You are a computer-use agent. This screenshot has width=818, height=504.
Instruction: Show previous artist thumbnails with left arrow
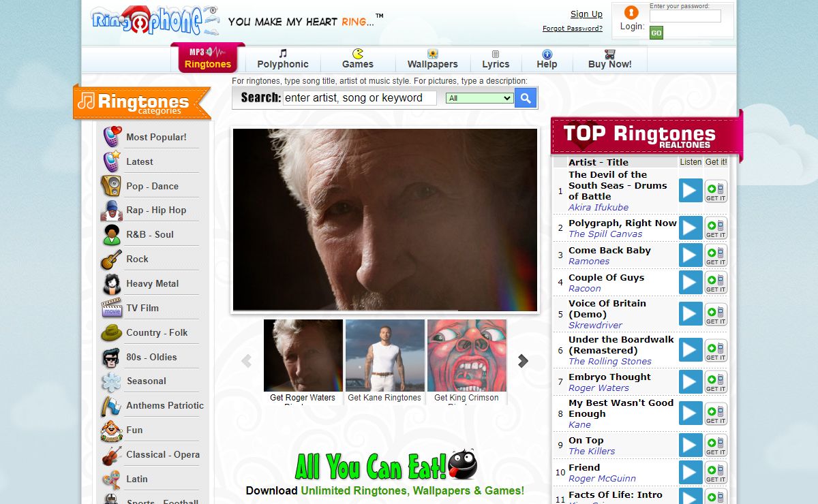(x=246, y=361)
